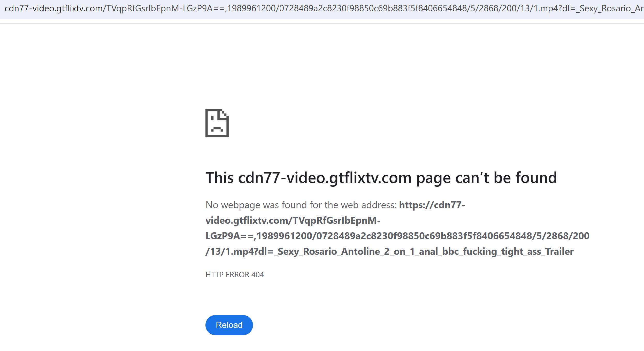Click bold line starting "LGzP9A==,1989961200"
The height and width of the screenshot is (351, 644).
(x=397, y=236)
